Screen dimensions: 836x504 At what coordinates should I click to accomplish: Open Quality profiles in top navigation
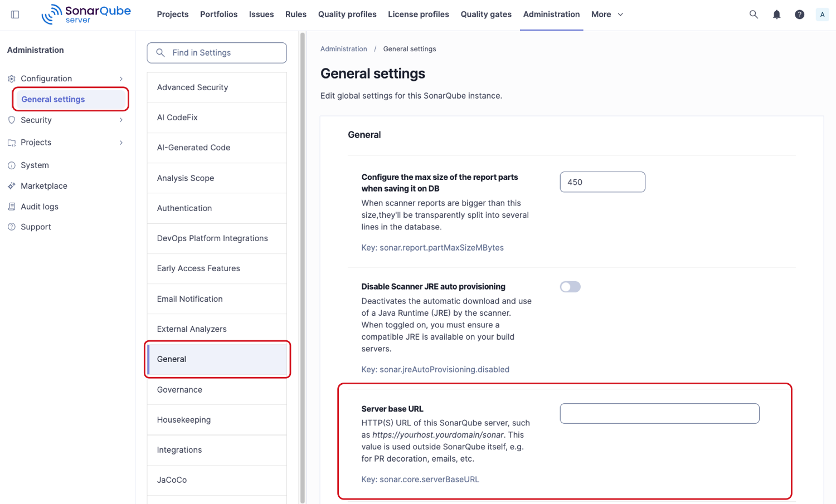coord(347,14)
